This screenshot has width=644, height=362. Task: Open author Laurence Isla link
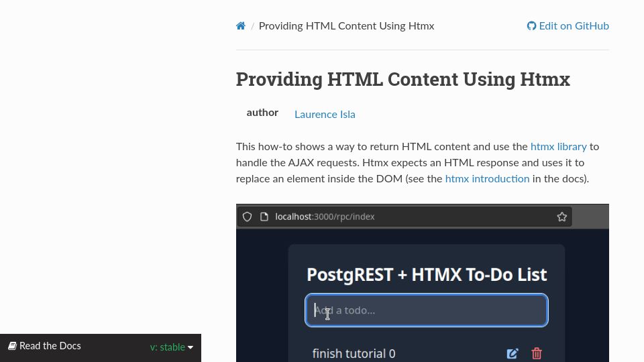(x=325, y=115)
